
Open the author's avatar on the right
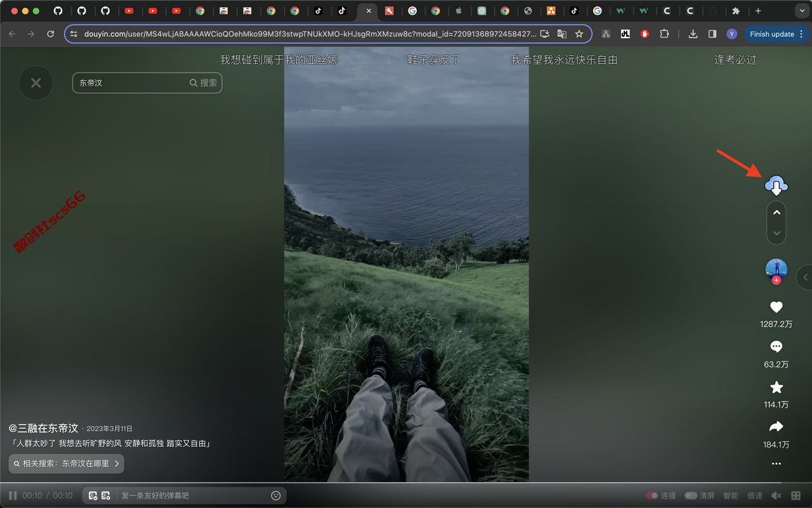click(x=776, y=270)
